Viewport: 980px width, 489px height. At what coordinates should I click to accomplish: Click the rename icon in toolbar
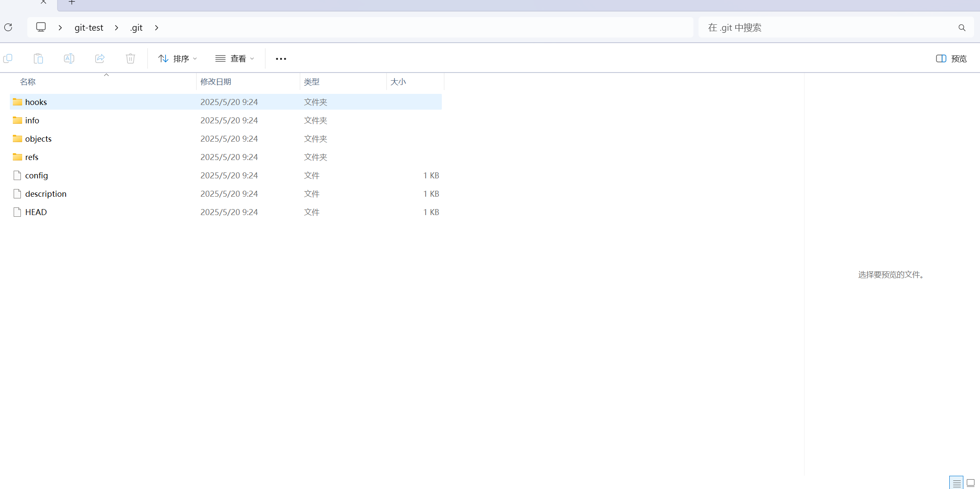[x=69, y=58]
